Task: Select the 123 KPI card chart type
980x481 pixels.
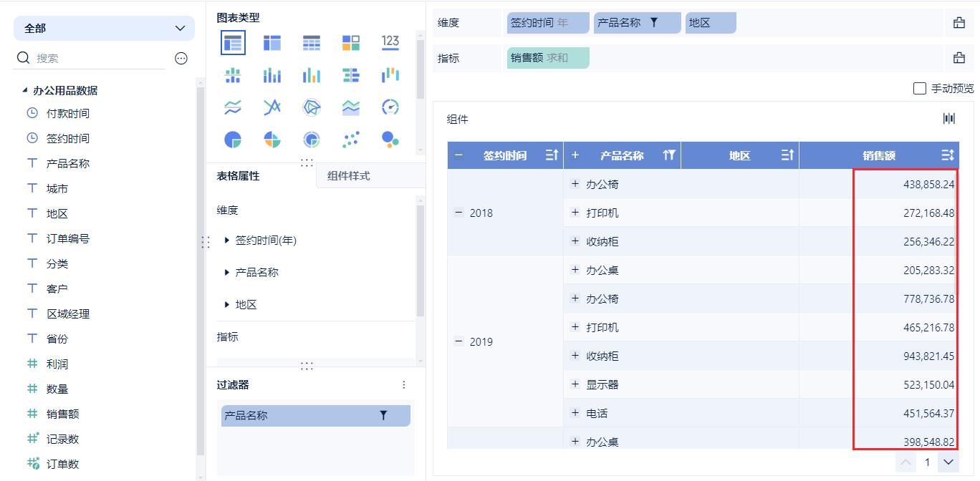Action: [x=390, y=42]
